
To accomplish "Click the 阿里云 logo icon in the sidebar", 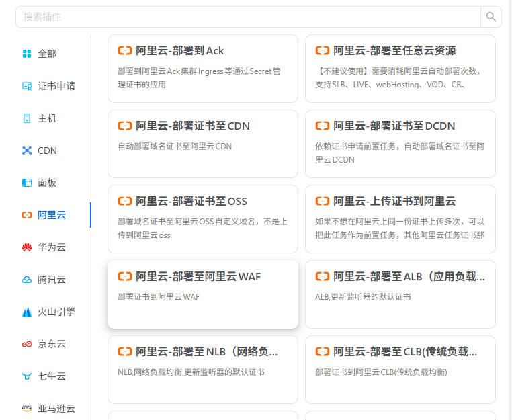I will 27,215.
